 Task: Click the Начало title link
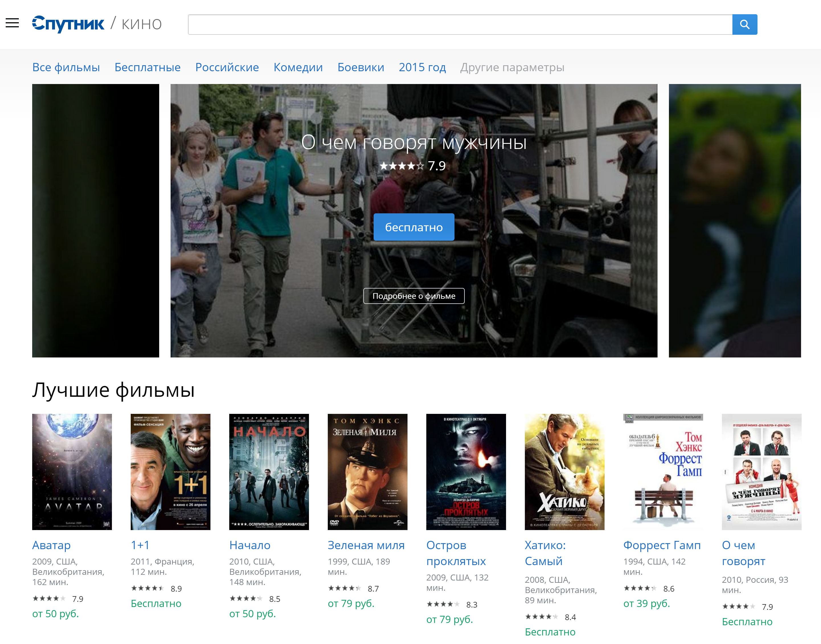[x=249, y=545]
